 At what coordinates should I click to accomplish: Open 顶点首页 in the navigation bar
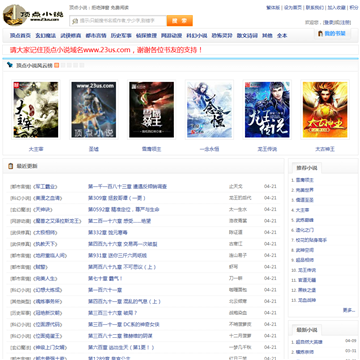point(20,36)
